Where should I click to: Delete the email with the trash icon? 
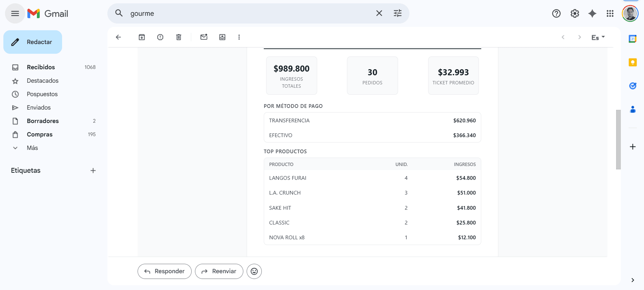click(179, 37)
